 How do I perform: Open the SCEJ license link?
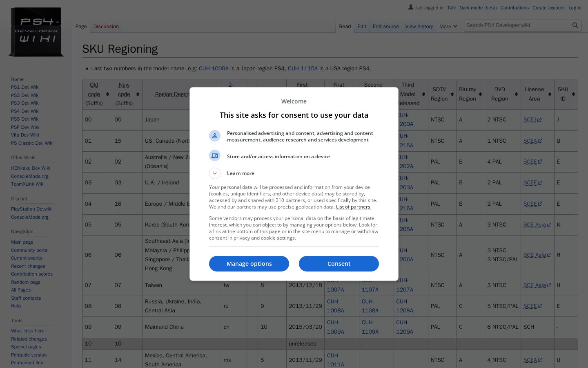point(532,120)
